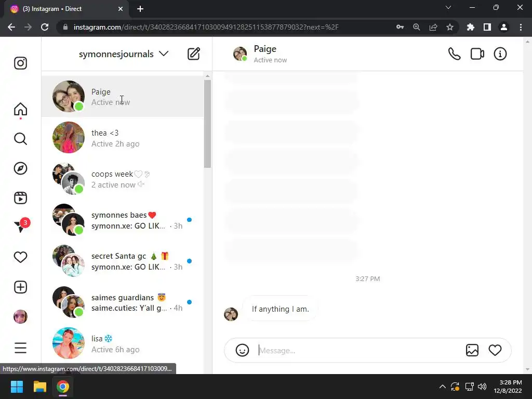532x399 pixels.
Task: Open Chrome profile button
Action: [504, 27]
